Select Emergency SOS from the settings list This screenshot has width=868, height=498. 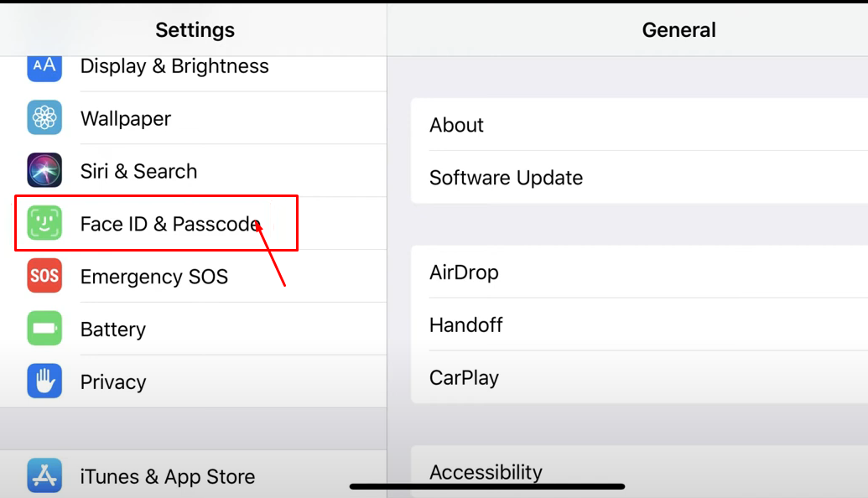(x=193, y=276)
